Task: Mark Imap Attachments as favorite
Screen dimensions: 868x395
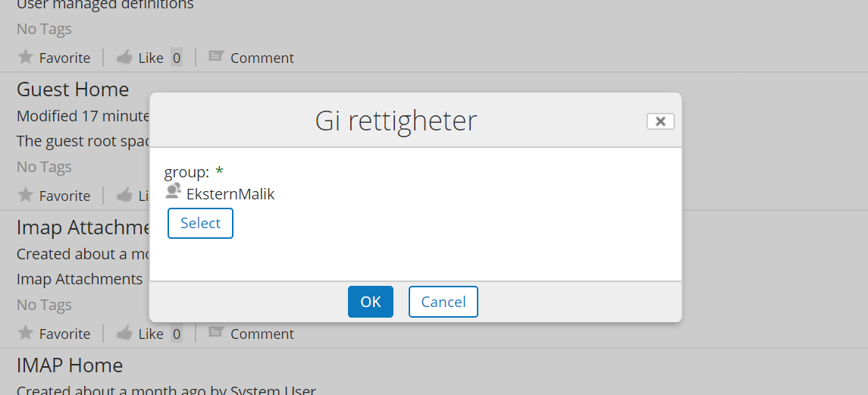Action: (54, 334)
